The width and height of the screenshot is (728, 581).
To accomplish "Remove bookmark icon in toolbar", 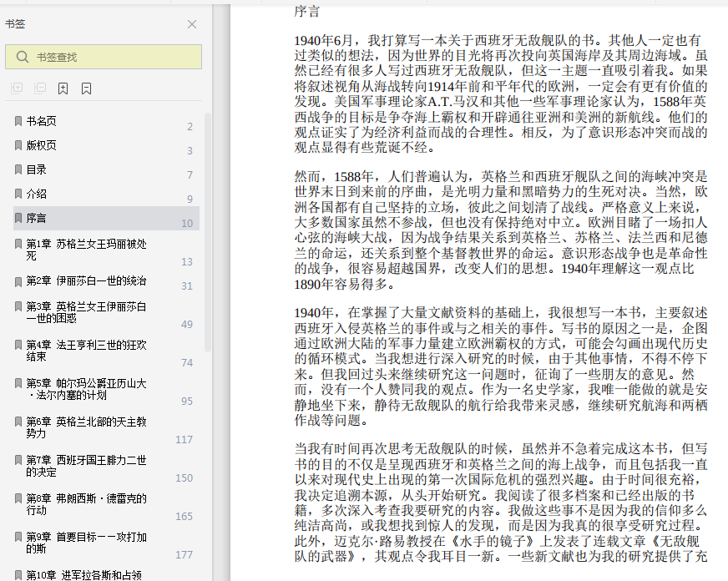I will pos(86,88).
